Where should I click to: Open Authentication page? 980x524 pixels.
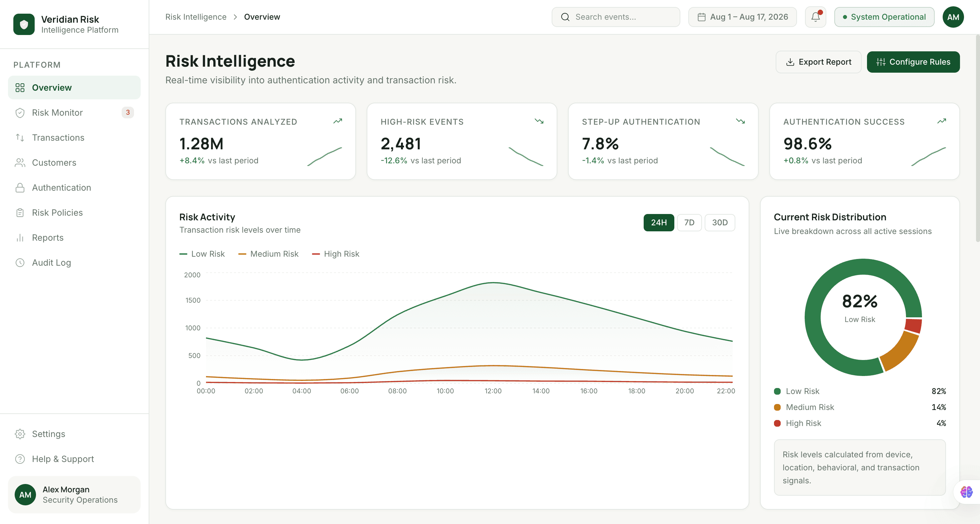point(74,188)
